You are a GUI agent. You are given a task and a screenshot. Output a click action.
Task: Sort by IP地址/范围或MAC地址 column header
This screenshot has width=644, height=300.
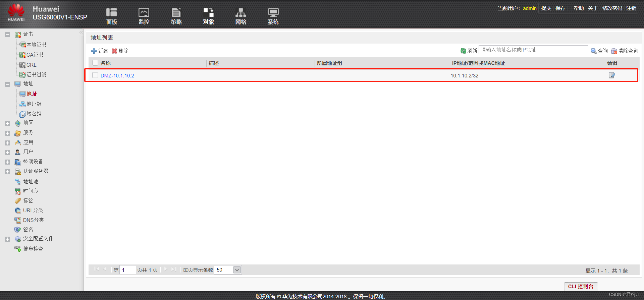tap(478, 63)
